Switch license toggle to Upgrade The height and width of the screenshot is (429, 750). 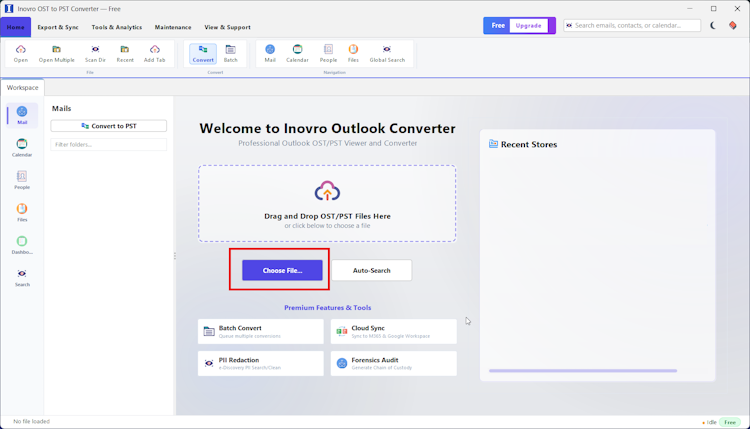[529, 25]
